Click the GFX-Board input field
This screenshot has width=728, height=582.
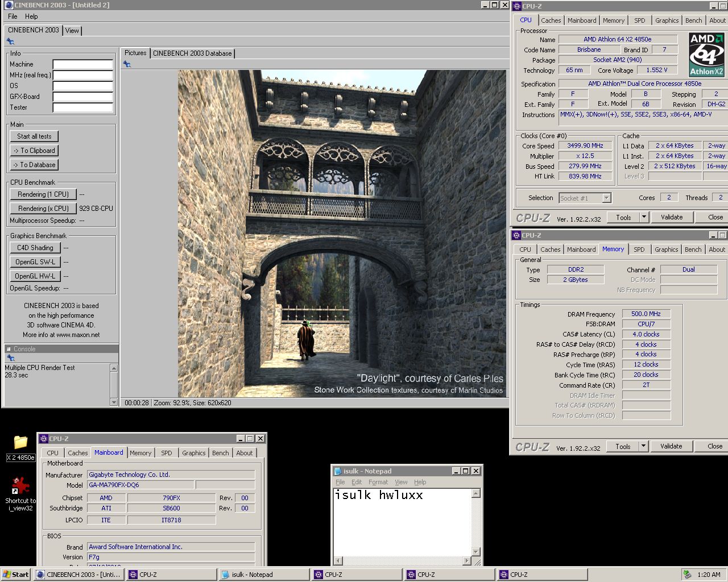click(x=83, y=97)
